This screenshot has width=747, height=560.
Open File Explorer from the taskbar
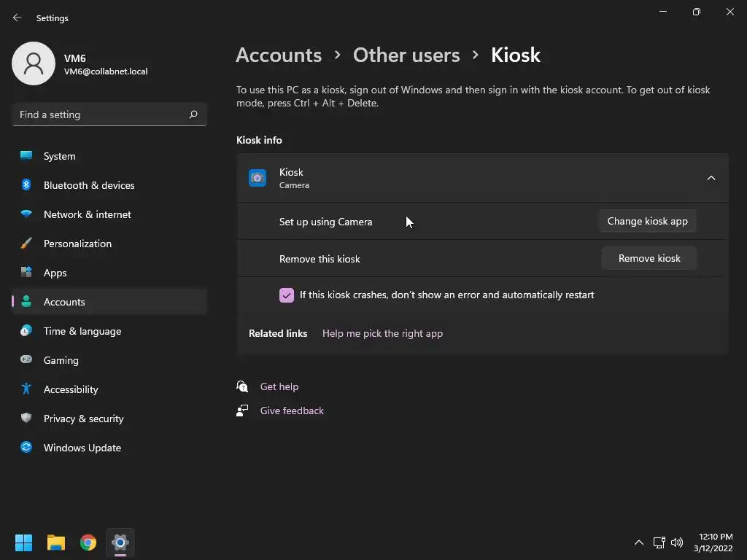tap(56, 542)
